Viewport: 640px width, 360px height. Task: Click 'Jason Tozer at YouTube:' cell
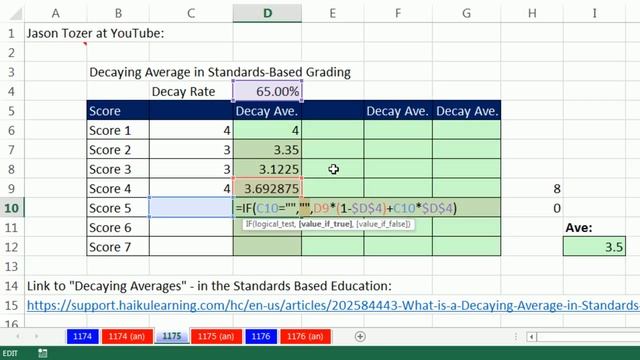(x=96, y=33)
